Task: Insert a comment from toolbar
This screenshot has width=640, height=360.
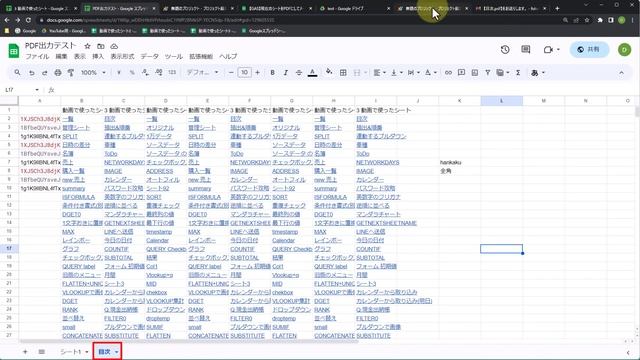Action: click(461, 73)
